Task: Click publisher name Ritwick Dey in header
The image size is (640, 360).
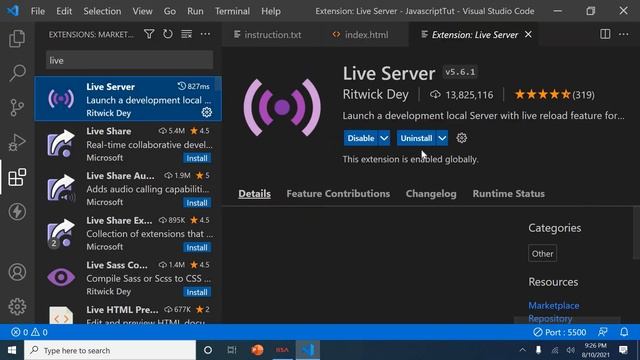Action: [x=376, y=94]
